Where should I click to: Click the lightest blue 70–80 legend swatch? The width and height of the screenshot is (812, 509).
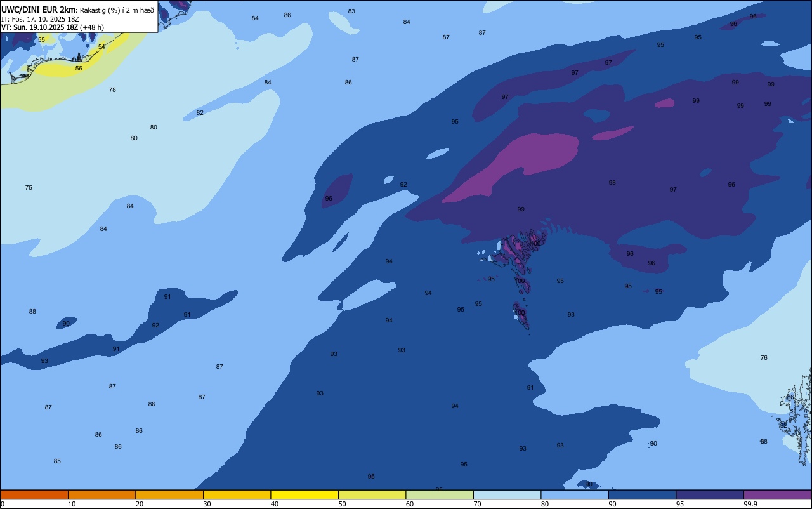pyautogui.click(x=507, y=494)
